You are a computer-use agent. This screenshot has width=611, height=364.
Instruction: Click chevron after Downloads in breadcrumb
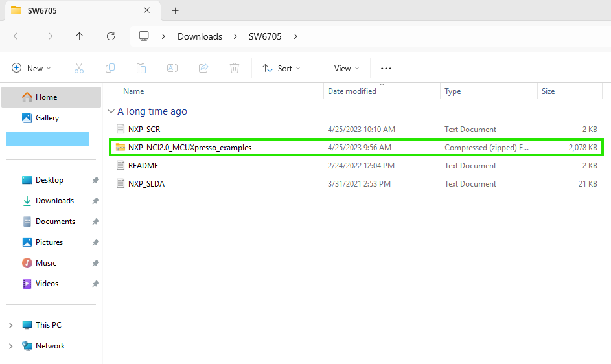click(x=235, y=36)
